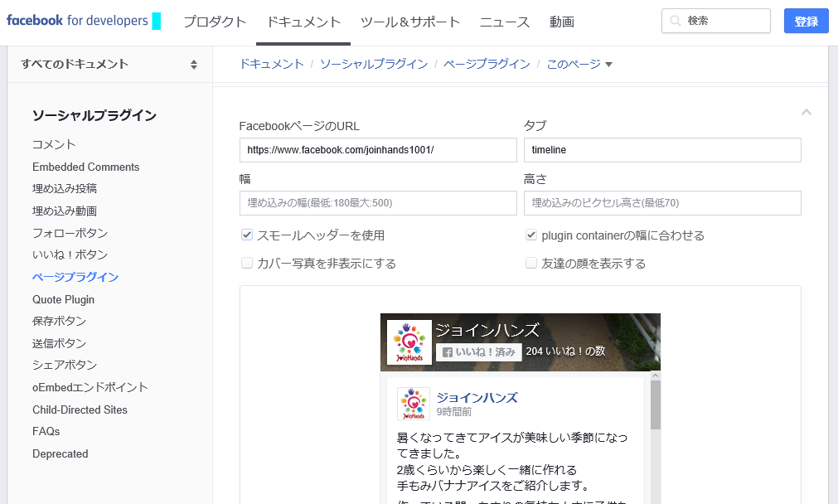
Task: Open ツール＆サポート menu
Action: point(410,22)
